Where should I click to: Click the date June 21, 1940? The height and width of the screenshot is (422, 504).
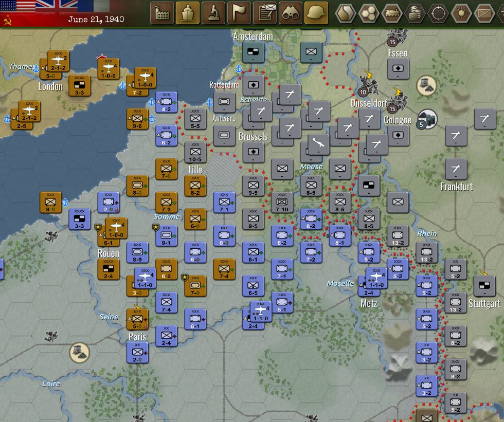coord(96,19)
